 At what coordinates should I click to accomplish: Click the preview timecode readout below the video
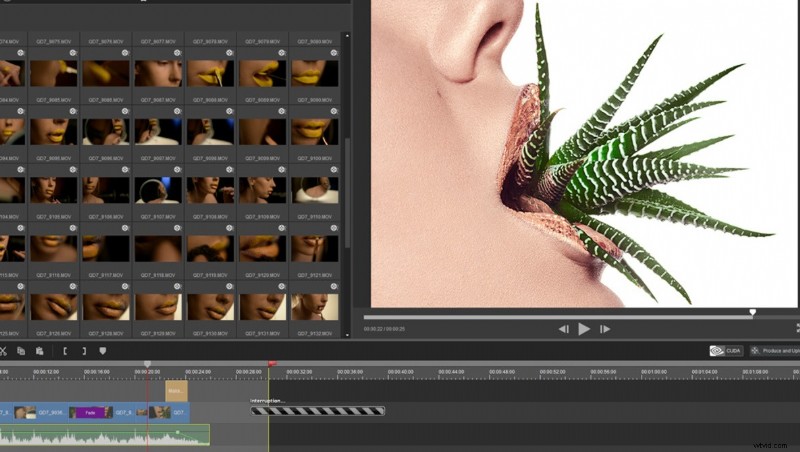tap(384, 329)
